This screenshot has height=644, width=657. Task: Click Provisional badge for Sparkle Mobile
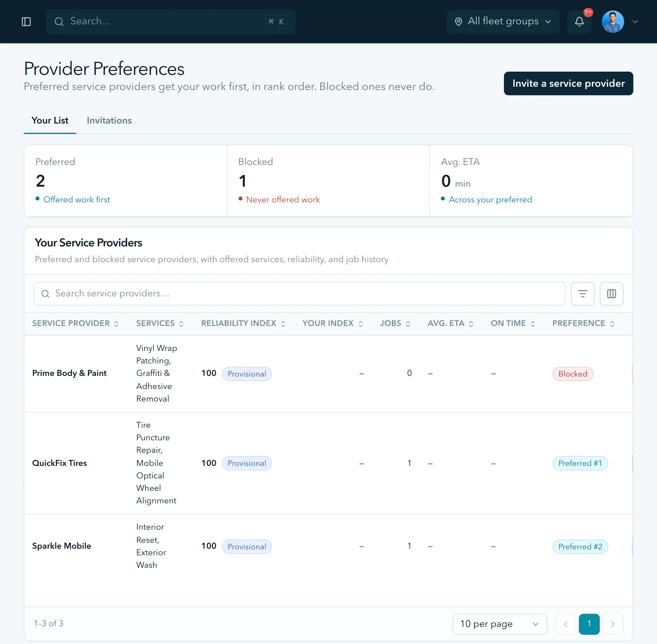tap(247, 547)
